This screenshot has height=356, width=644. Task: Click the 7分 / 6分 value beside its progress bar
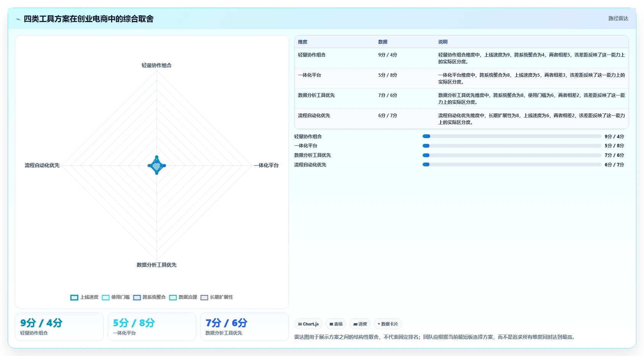[x=614, y=155]
